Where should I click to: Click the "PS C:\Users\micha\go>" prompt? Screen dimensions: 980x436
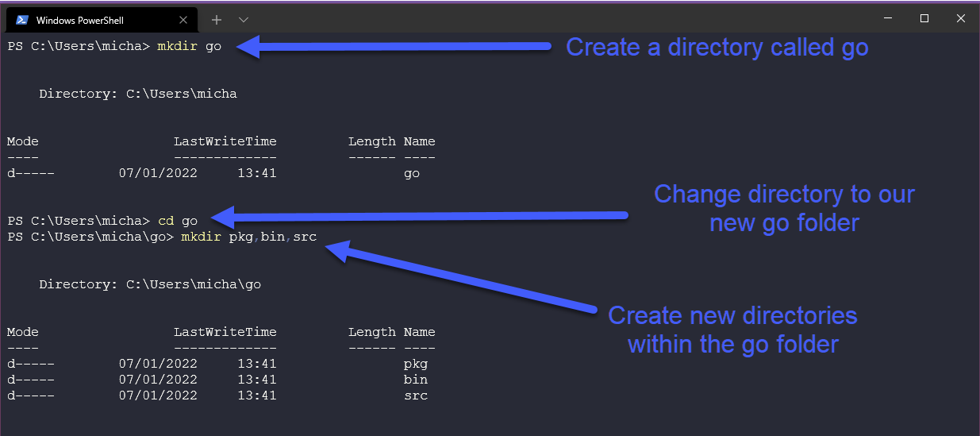(x=90, y=237)
